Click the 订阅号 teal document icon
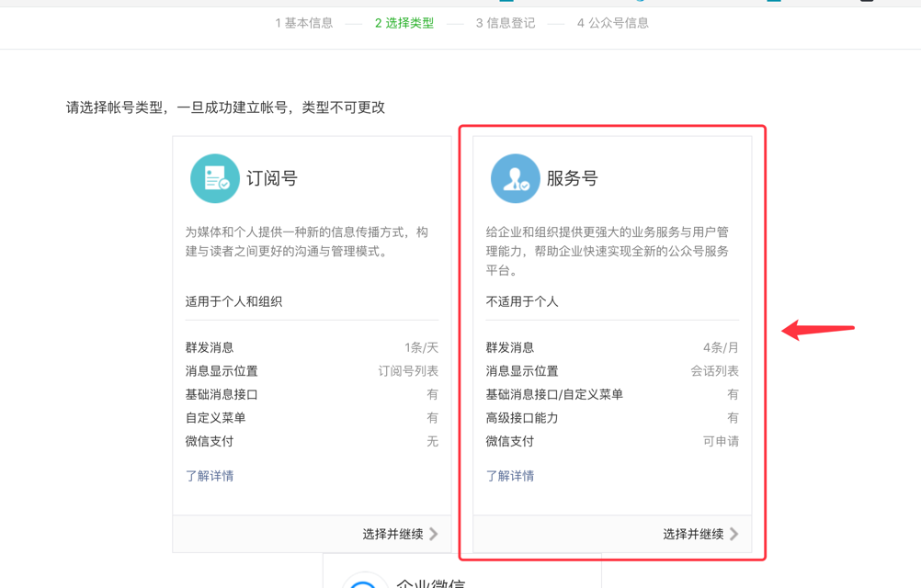 [x=215, y=178]
